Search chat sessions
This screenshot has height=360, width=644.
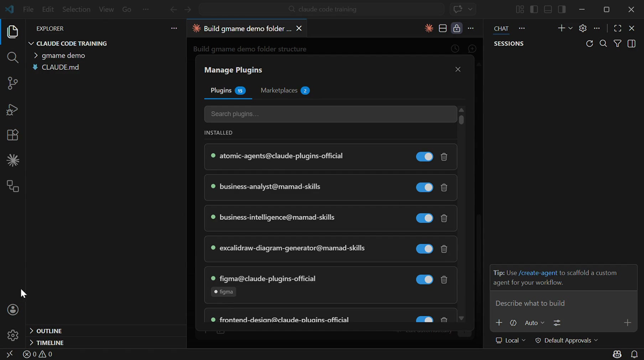pos(603,43)
